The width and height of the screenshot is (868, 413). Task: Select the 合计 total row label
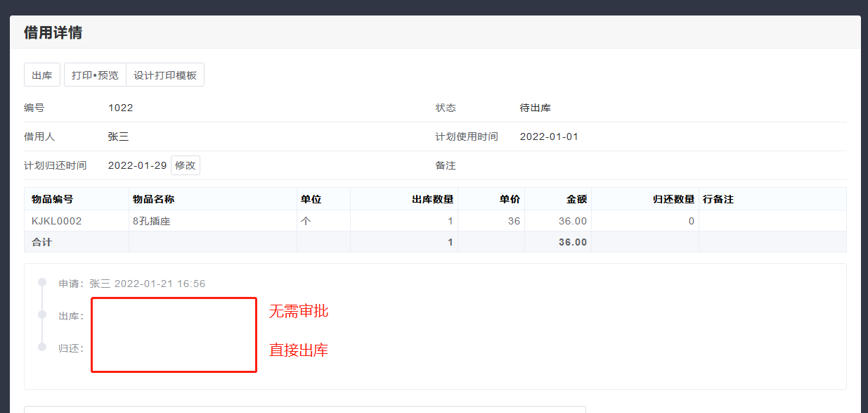click(41, 242)
